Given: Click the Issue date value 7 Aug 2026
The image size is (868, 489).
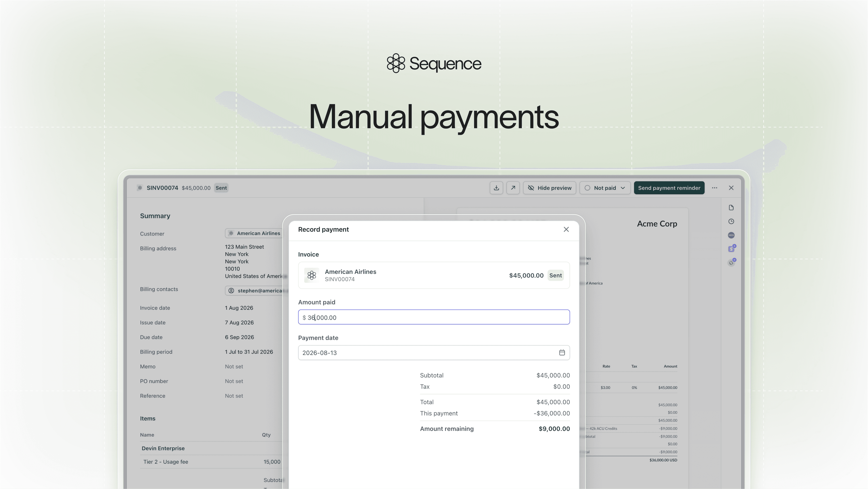Looking at the screenshot, I should point(239,323).
